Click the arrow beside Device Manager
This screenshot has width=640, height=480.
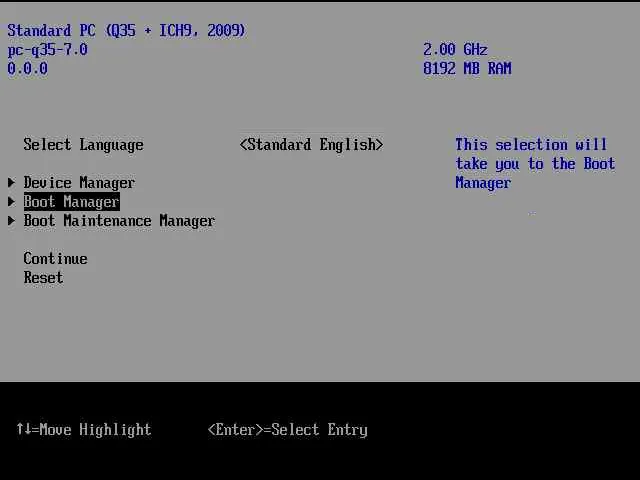(11, 182)
